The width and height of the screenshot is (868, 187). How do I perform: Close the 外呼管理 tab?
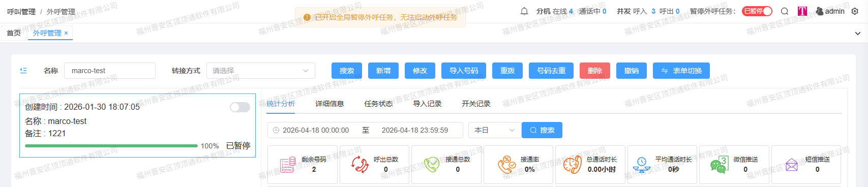point(66,33)
